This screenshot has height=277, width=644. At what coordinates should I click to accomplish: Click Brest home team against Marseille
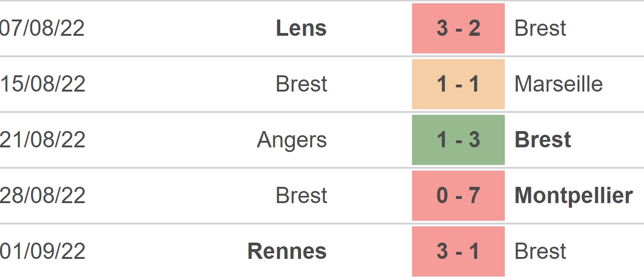301,84
